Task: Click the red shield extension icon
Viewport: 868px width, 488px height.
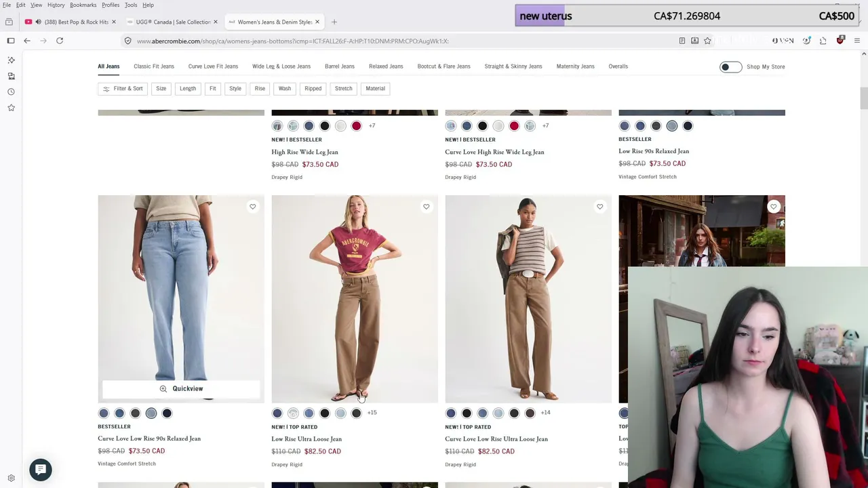Action: point(840,41)
